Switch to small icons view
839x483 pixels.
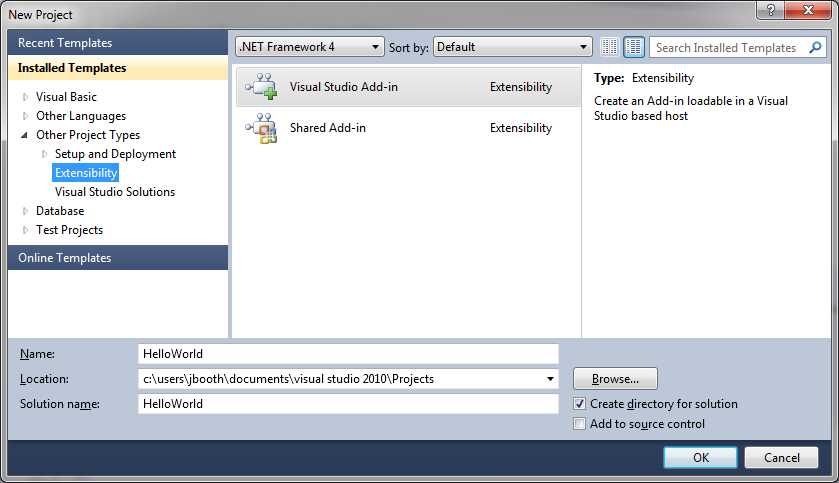tap(609, 47)
